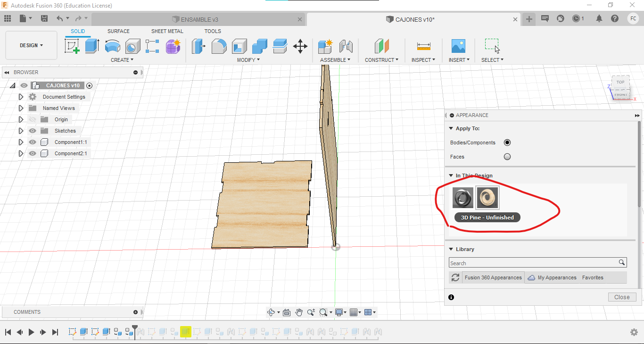Click the Joint tool in Assemble
644x344 pixels.
pos(346,46)
